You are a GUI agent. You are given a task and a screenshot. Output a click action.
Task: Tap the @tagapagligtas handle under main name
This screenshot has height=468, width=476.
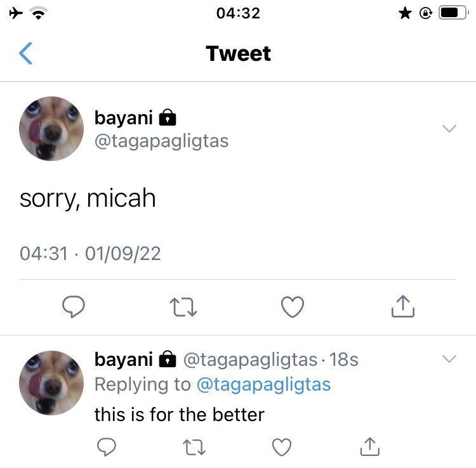(161, 141)
